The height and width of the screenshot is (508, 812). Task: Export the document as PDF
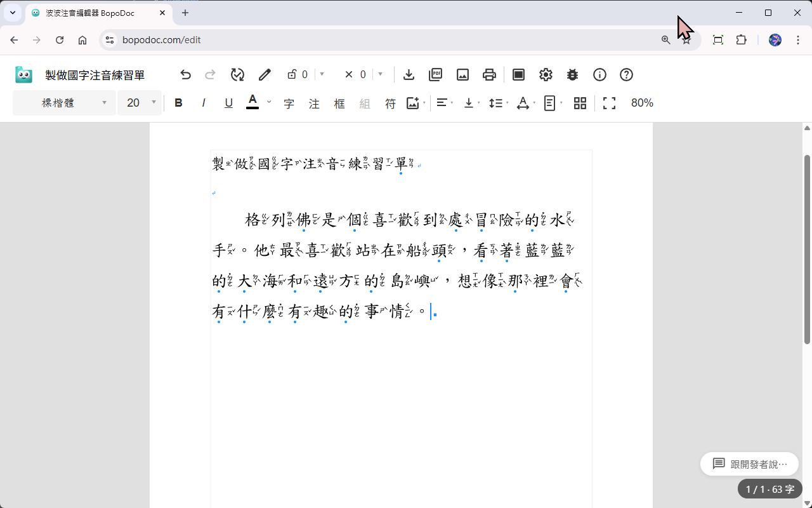pyautogui.click(x=435, y=74)
